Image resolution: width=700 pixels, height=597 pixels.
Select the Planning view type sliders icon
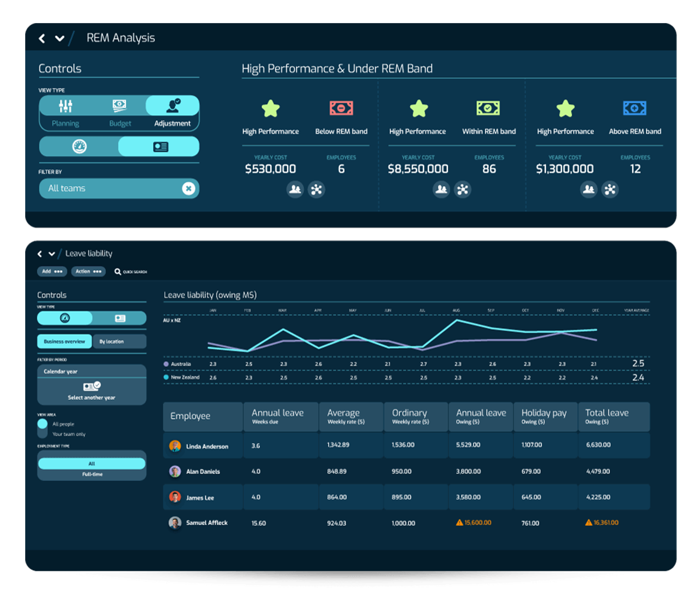65,106
